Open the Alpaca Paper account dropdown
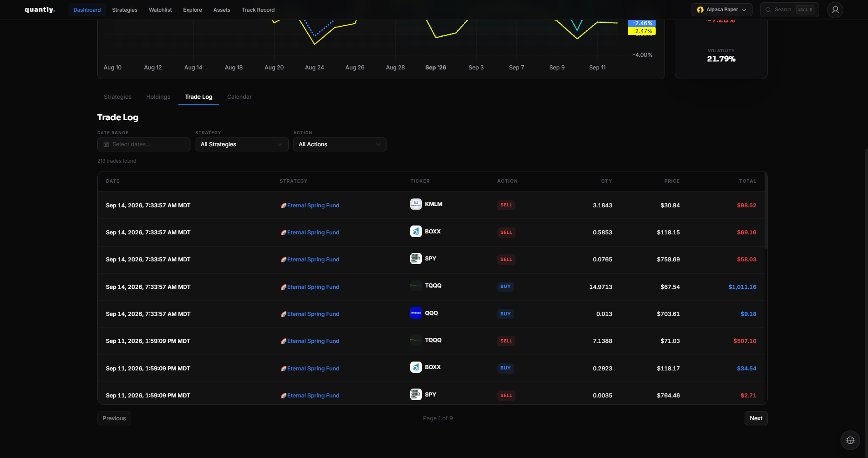Image resolution: width=868 pixels, height=458 pixels. 722,10
